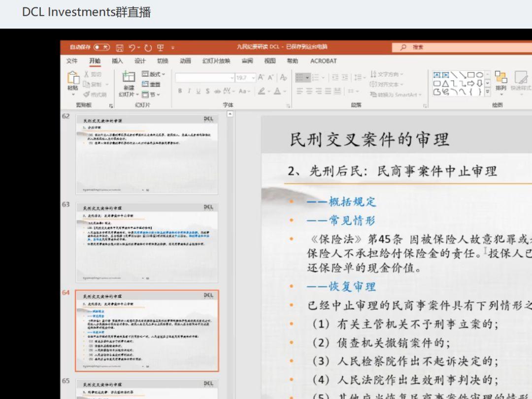Switch to the ACROBAT tab
The height and width of the screenshot is (399, 532).
click(323, 61)
